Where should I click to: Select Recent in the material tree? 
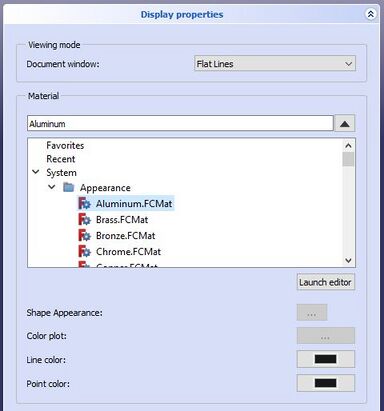coord(61,159)
